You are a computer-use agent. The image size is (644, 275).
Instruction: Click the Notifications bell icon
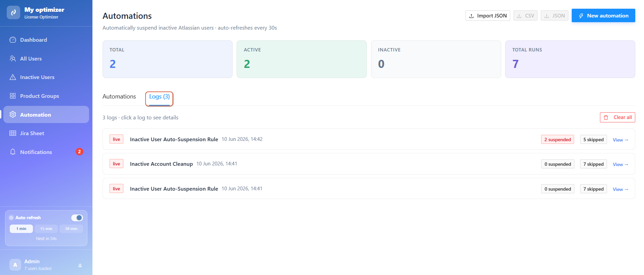click(x=13, y=152)
